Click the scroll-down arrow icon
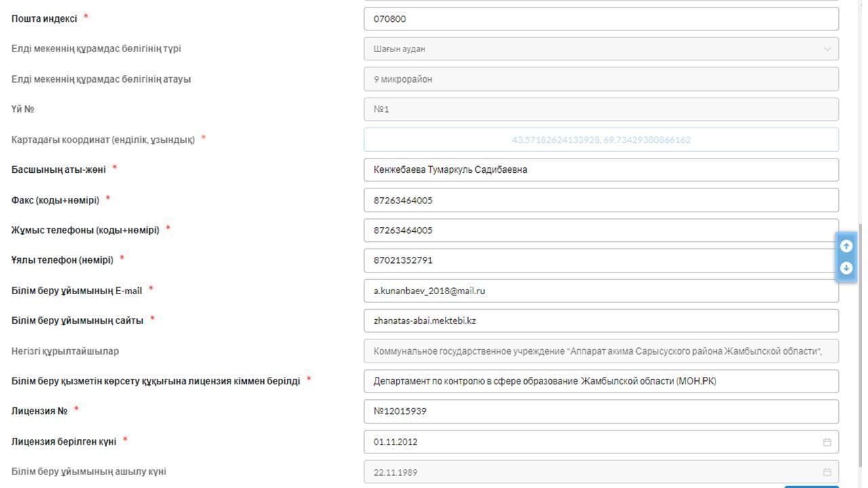868x488 pixels. [x=846, y=268]
